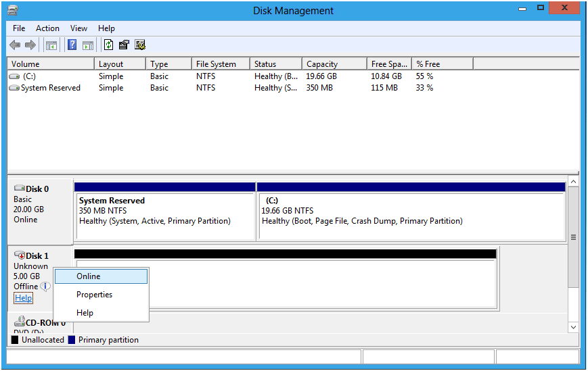Viewport: 588px width, 371px height.
Task: Click the Healthy (S... status cell
Action: (276, 88)
